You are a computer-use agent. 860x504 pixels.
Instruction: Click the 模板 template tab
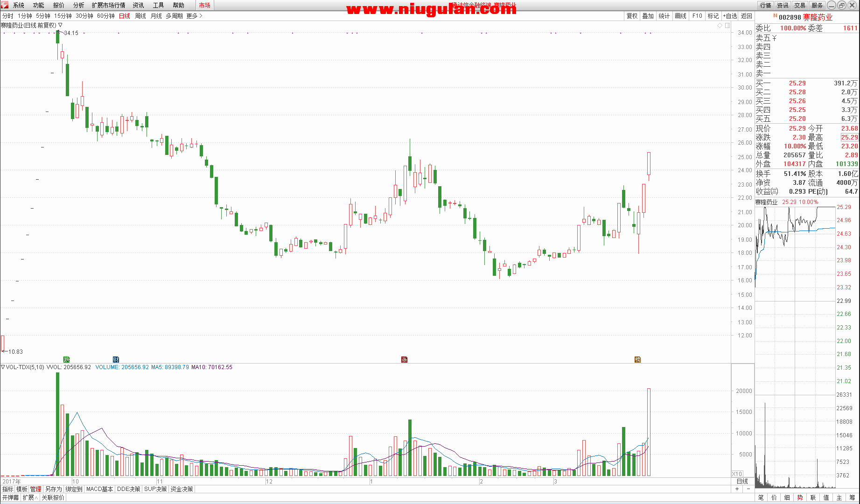(22, 489)
